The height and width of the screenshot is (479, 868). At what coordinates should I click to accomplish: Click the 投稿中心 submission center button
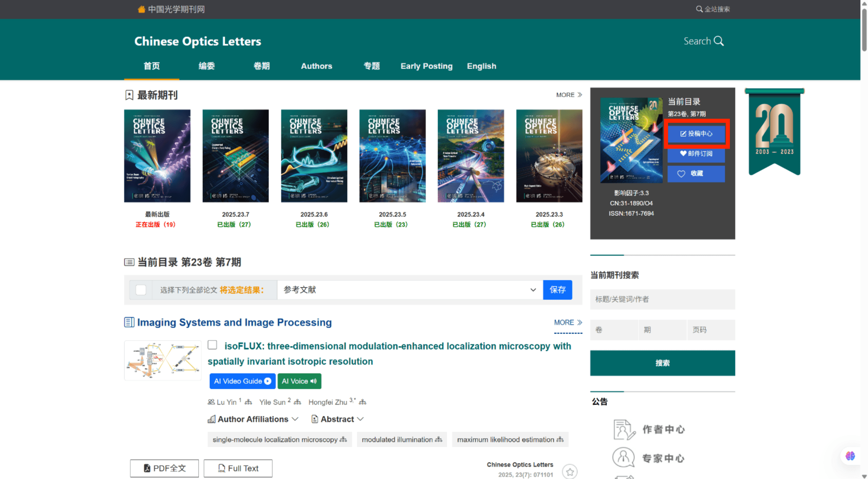pyautogui.click(x=696, y=134)
